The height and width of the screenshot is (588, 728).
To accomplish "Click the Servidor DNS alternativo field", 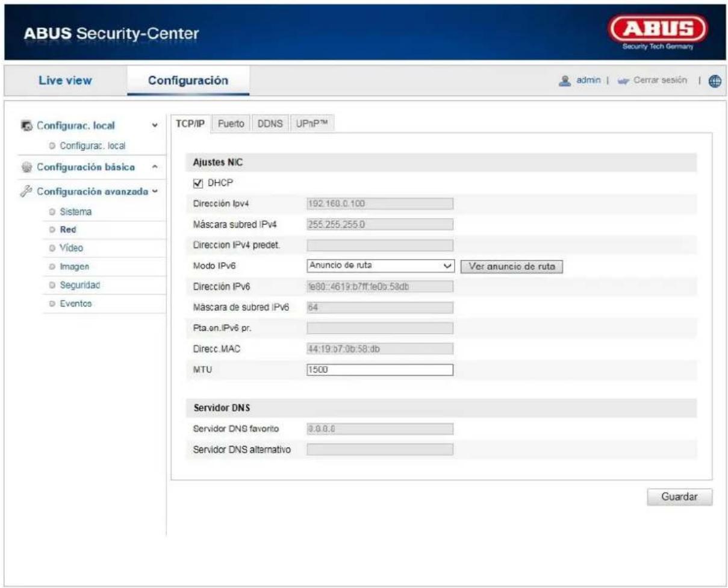I will pyautogui.click(x=379, y=449).
